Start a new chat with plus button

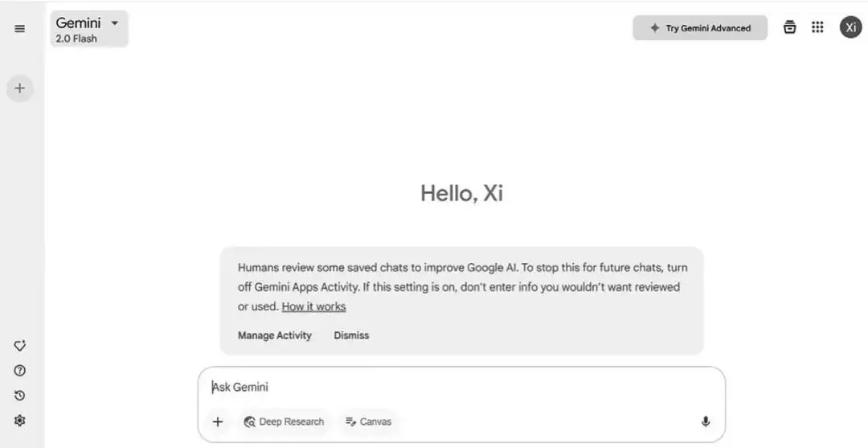tap(20, 88)
